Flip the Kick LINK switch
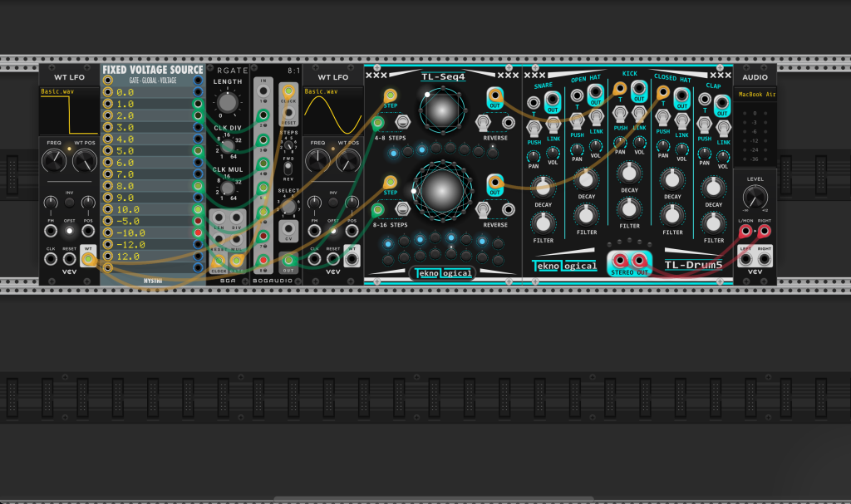Screen dimensions: 851x504 (x=639, y=114)
